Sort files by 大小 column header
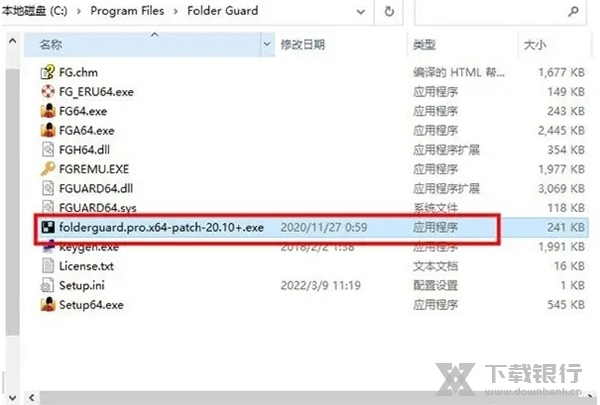The height and width of the screenshot is (405, 600). [535, 45]
